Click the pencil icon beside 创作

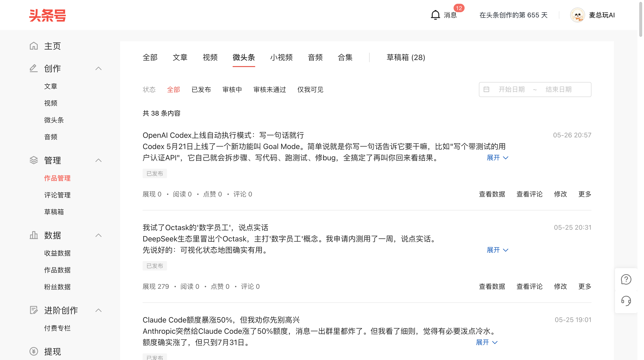(x=34, y=68)
